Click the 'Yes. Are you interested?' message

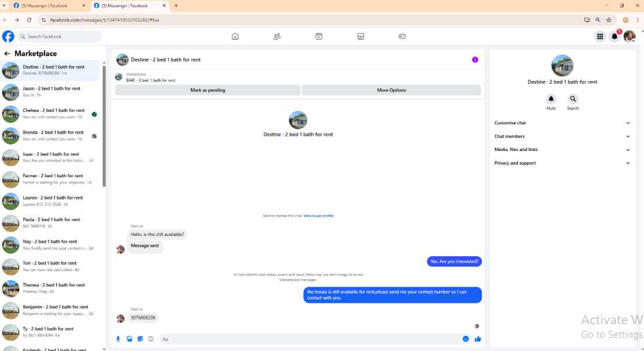point(454,261)
